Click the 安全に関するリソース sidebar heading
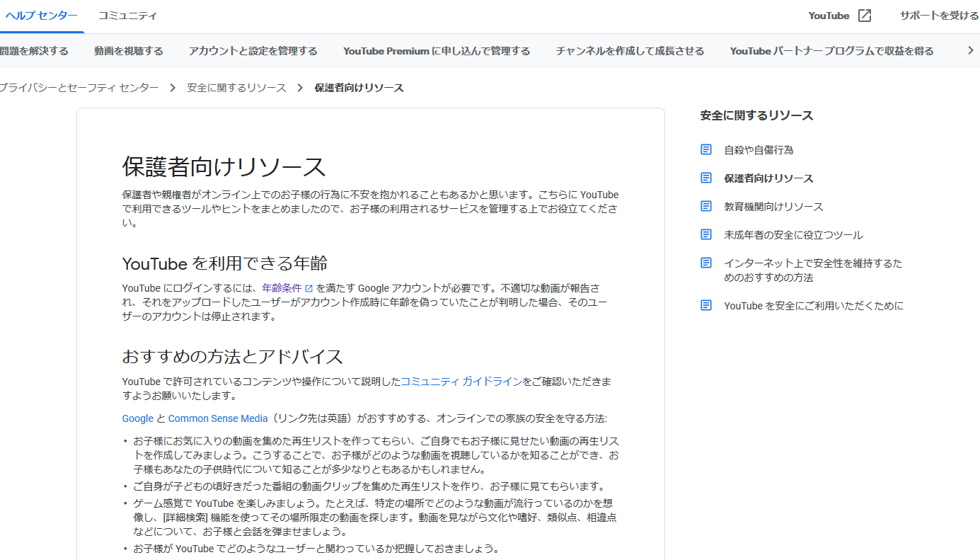The width and height of the screenshot is (980, 560). pyautogui.click(x=756, y=115)
